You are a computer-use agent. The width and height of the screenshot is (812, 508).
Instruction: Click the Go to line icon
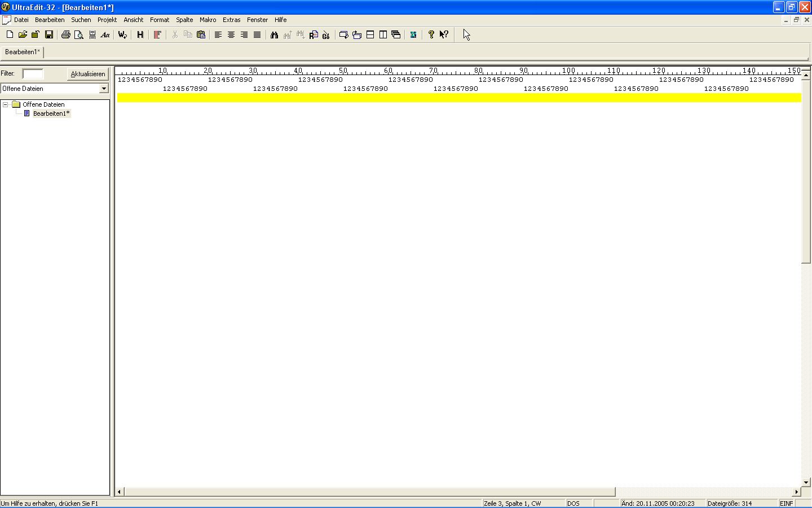pyautogui.click(x=326, y=35)
